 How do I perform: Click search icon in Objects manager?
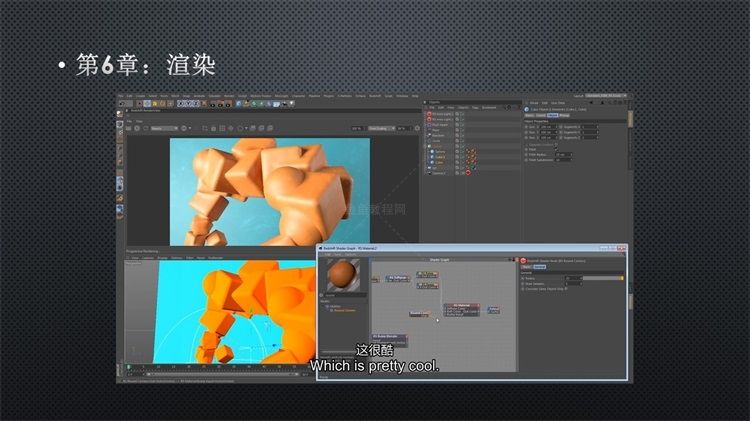508,108
